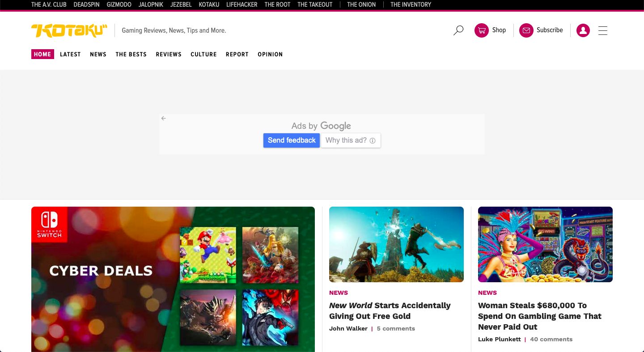Open THE BESTS section
The width and height of the screenshot is (644, 352).
click(131, 54)
